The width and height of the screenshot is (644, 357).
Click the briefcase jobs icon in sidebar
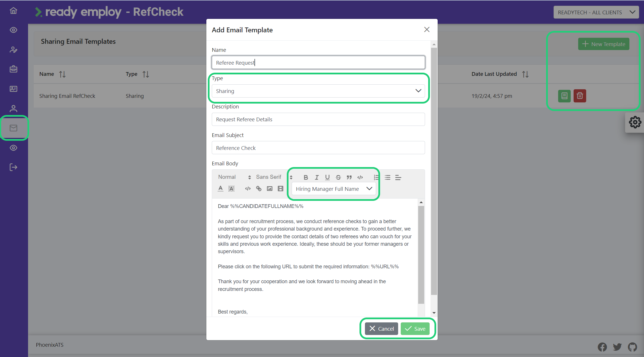click(x=13, y=69)
